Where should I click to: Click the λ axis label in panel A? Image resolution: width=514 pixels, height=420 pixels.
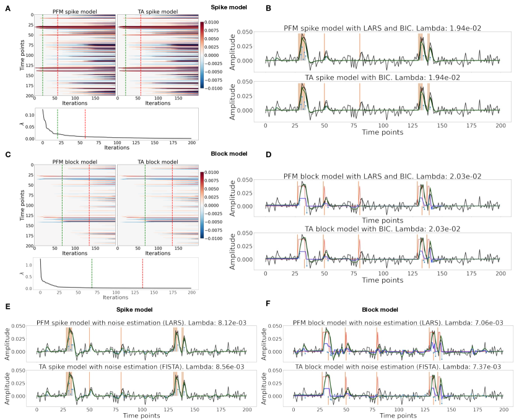click(23, 124)
